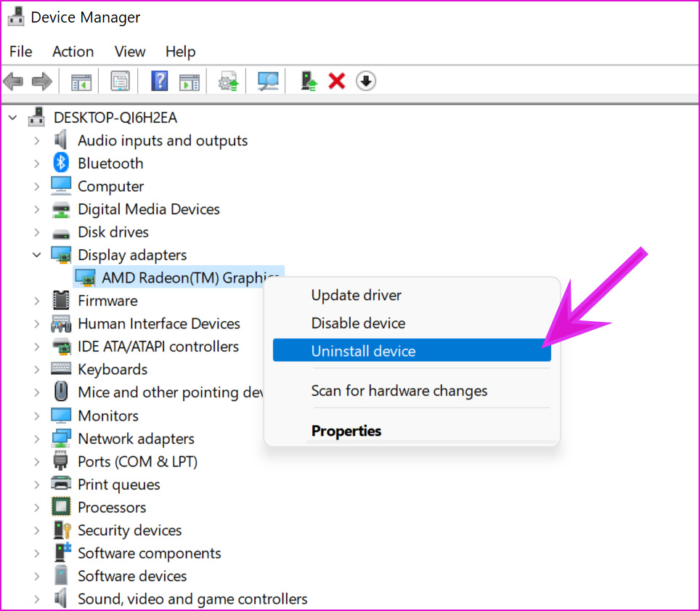The image size is (700, 611).
Task: Click the red X Uninstall device icon
Action: [337, 81]
